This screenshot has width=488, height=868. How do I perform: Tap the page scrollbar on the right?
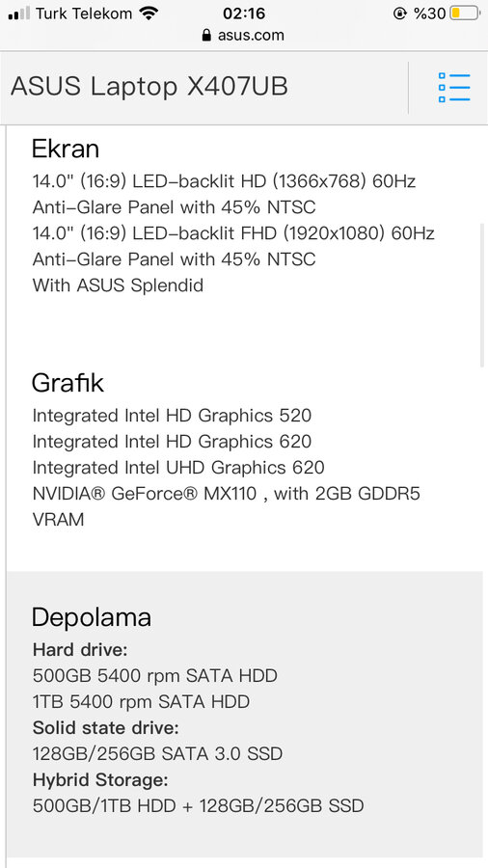point(482,295)
